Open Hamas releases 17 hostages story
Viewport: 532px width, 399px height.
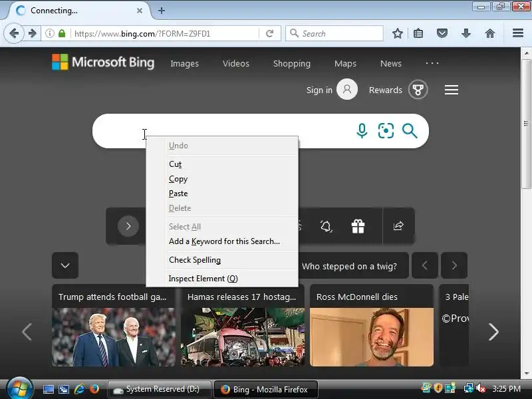tap(243, 325)
